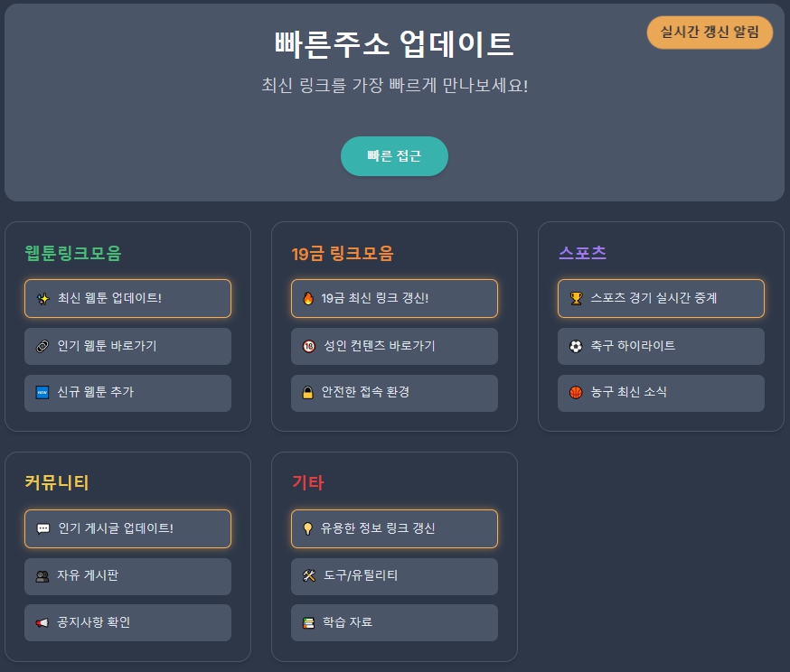This screenshot has width=790, height=672.
Task: Click the padlock icon for 안전한 접속 환경
Action: pos(308,392)
